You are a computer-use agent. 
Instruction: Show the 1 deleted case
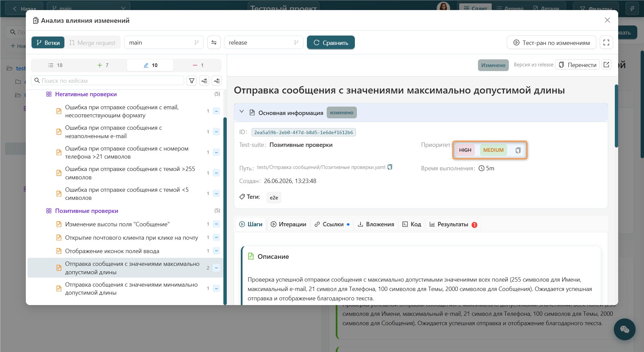tap(198, 65)
